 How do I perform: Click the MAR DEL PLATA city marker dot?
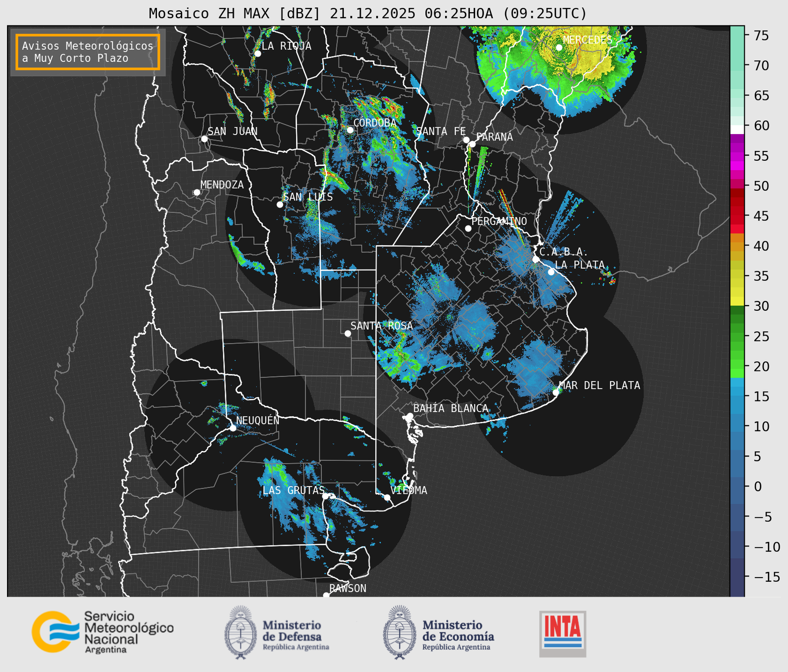[x=556, y=393]
